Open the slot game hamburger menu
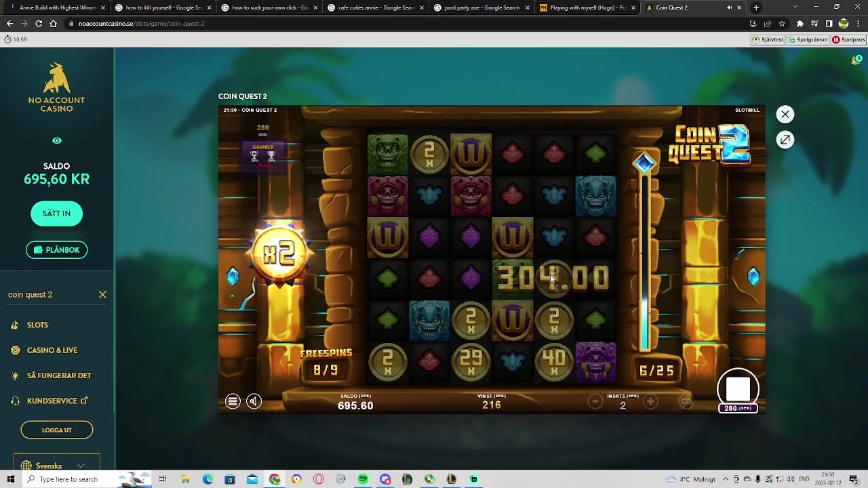The image size is (868, 488). point(233,401)
